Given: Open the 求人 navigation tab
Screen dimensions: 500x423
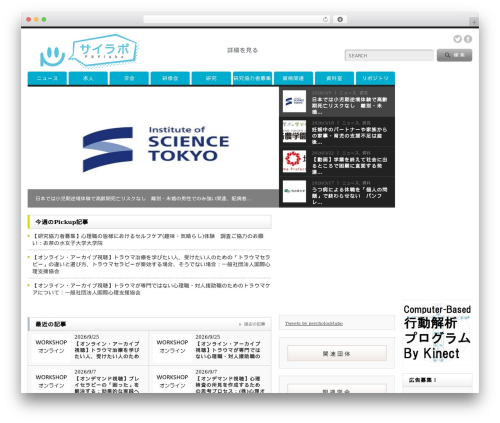Looking at the screenshot, I should 88,78.
